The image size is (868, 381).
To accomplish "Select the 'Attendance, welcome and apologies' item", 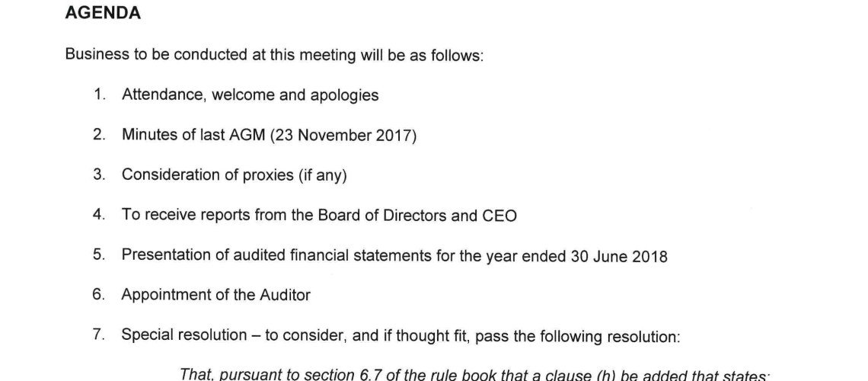I will [x=250, y=95].
